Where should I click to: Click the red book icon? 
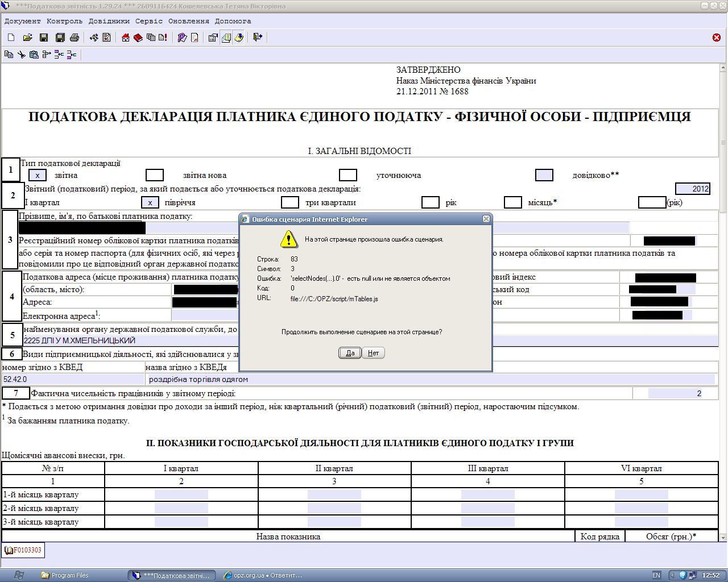[x=138, y=38]
